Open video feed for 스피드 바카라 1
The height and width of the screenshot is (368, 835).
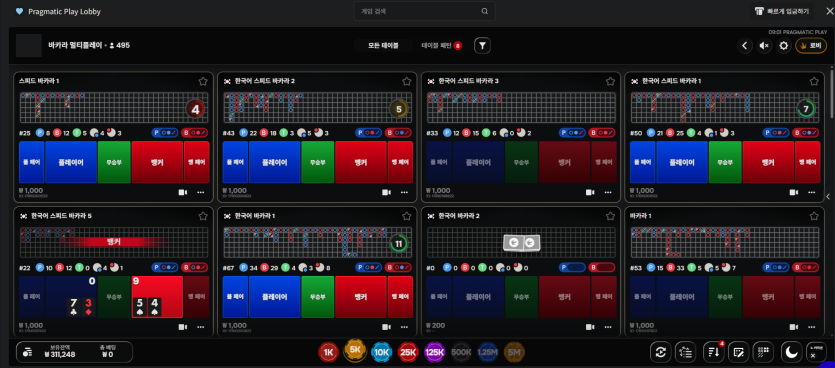pyautogui.click(x=183, y=192)
